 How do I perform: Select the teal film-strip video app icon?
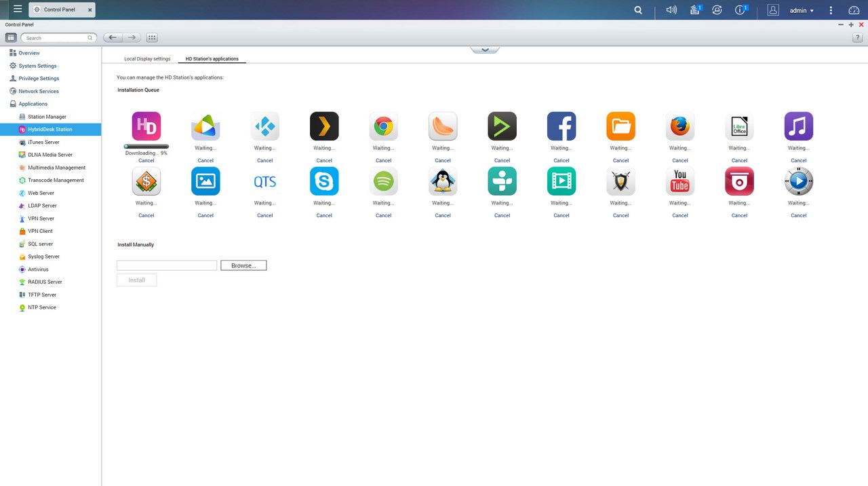point(561,181)
